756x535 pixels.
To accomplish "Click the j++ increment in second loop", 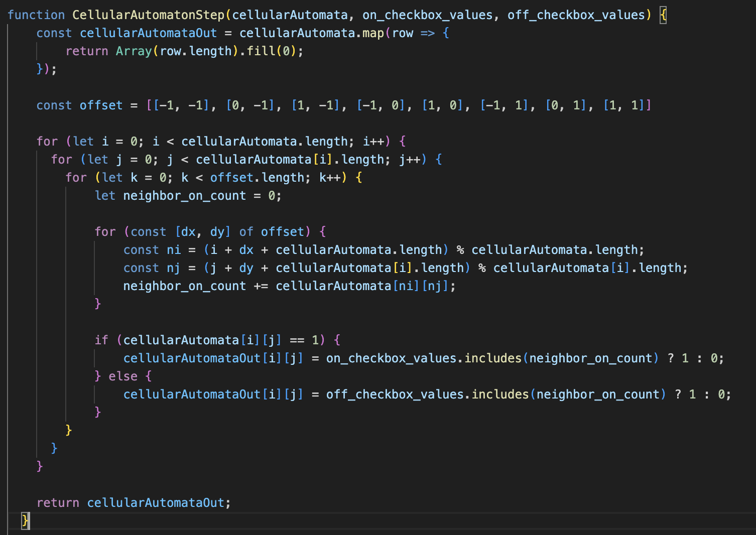I will tap(410, 160).
